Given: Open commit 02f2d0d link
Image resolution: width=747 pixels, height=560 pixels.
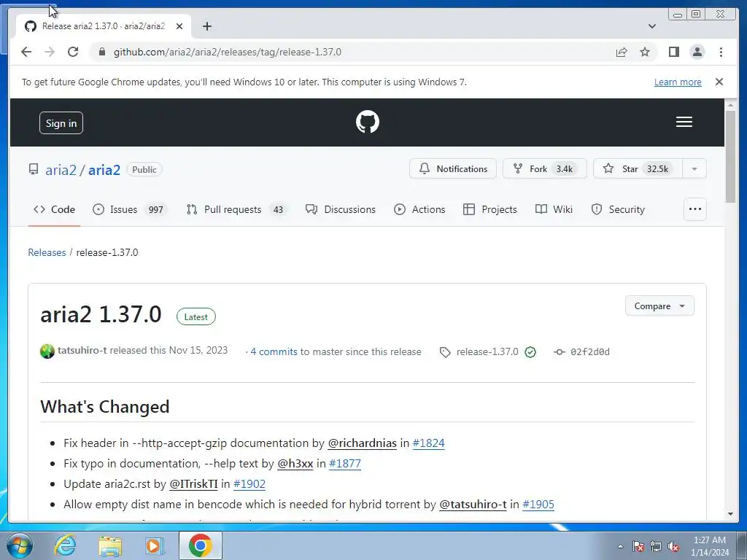Looking at the screenshot, I should pyautogui.click(x=589, y=352).
